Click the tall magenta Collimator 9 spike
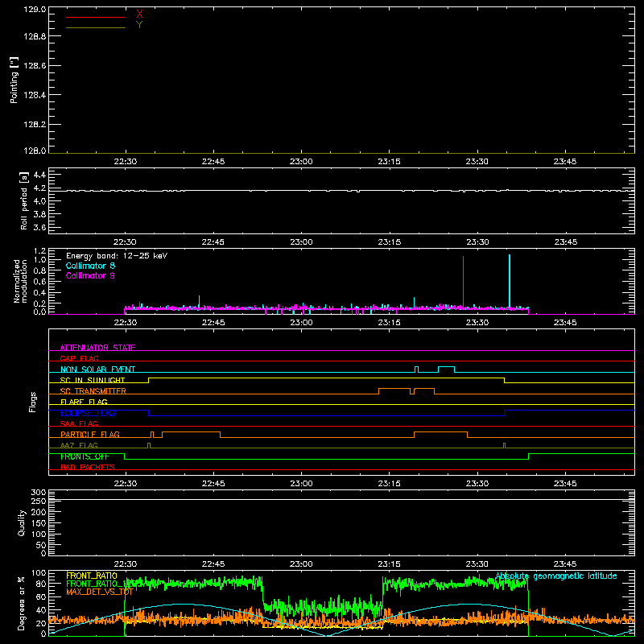The image size is (644, 644). pos(464,282)
